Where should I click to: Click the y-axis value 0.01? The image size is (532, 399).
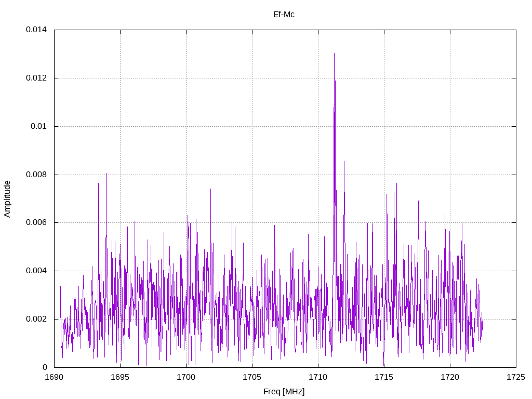tap(38, 126)
